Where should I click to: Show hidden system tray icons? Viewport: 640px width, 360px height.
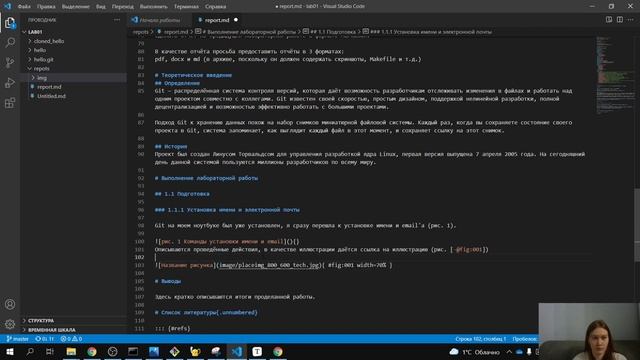coord(509,351)
